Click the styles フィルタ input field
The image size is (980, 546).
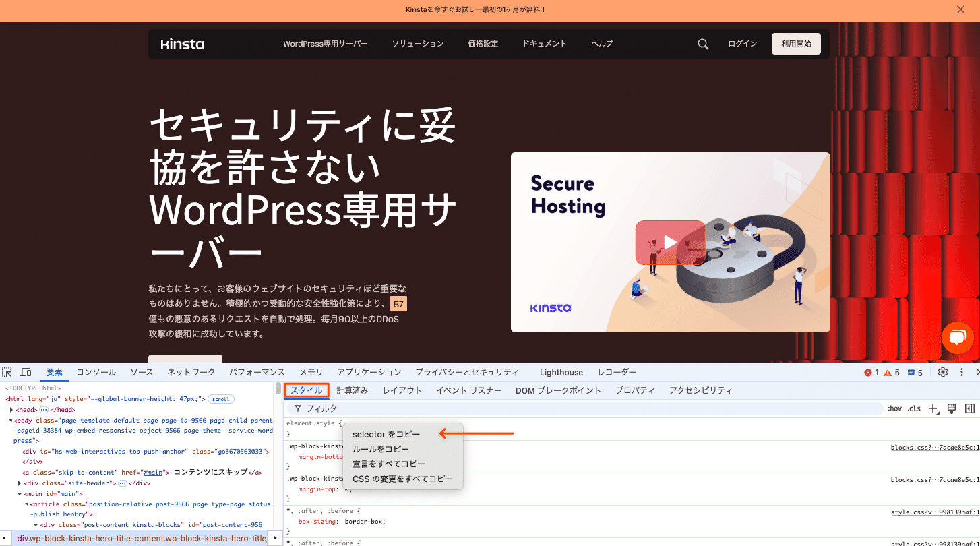tap(404, 408)
